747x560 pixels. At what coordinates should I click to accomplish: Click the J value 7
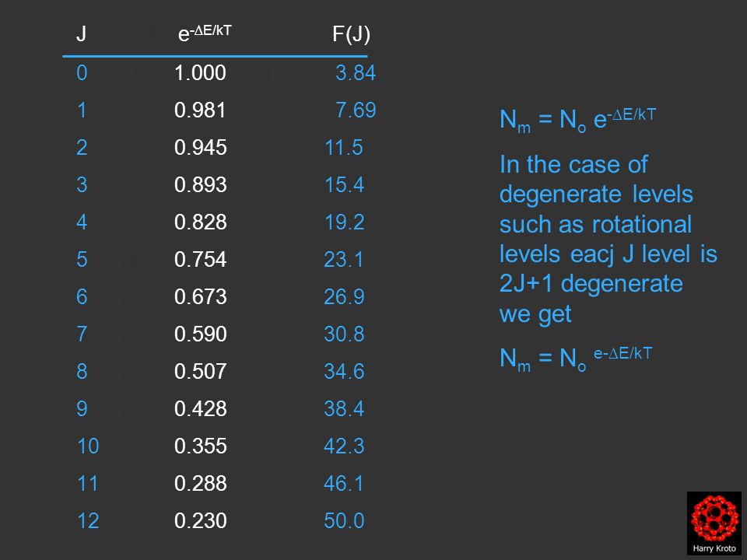click(82, 334)
